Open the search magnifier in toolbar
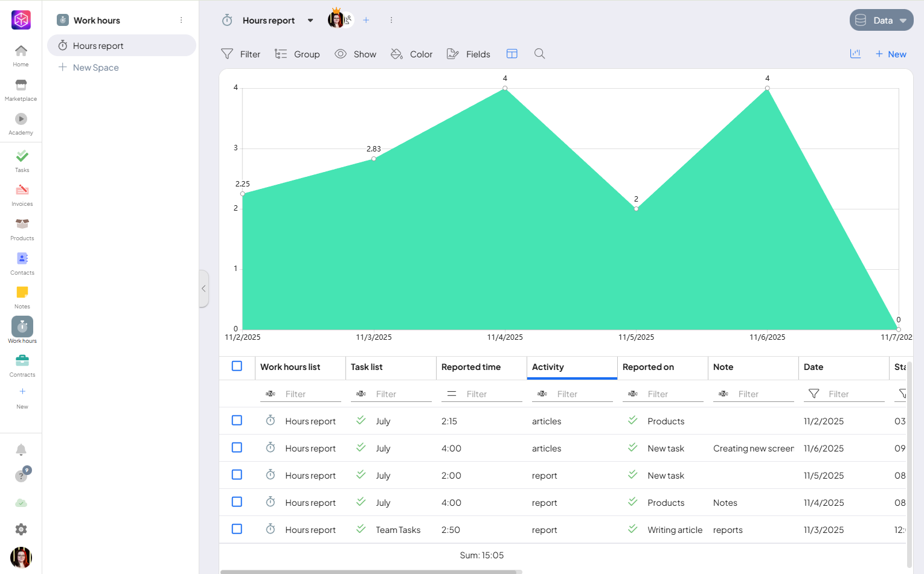924x574 pixels. [539, 54]
